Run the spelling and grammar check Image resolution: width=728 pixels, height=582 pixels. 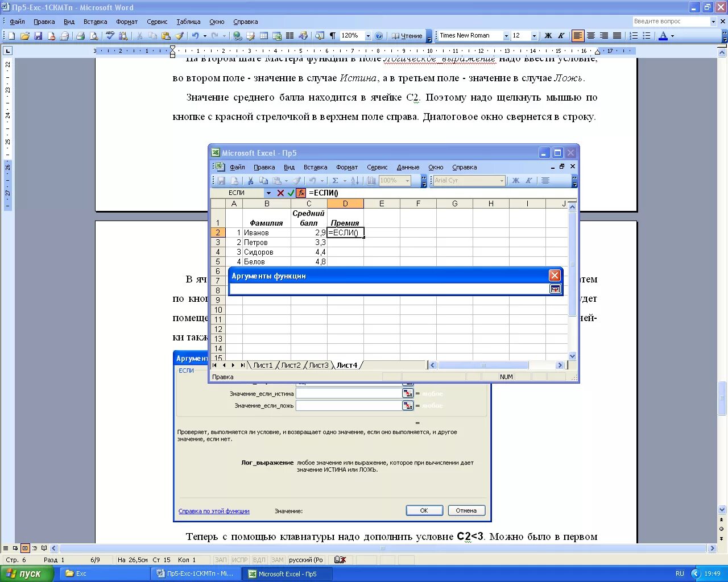110,36
